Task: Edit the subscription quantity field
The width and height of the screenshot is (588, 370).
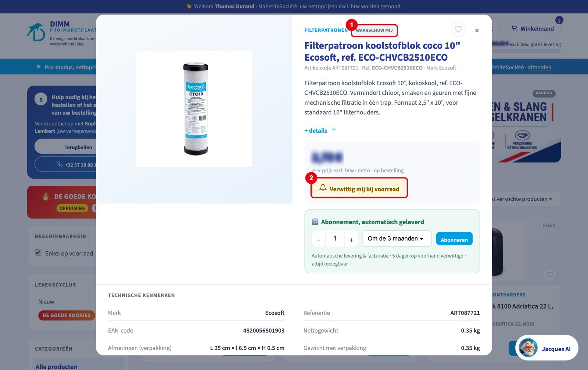Action: (335, 239)
